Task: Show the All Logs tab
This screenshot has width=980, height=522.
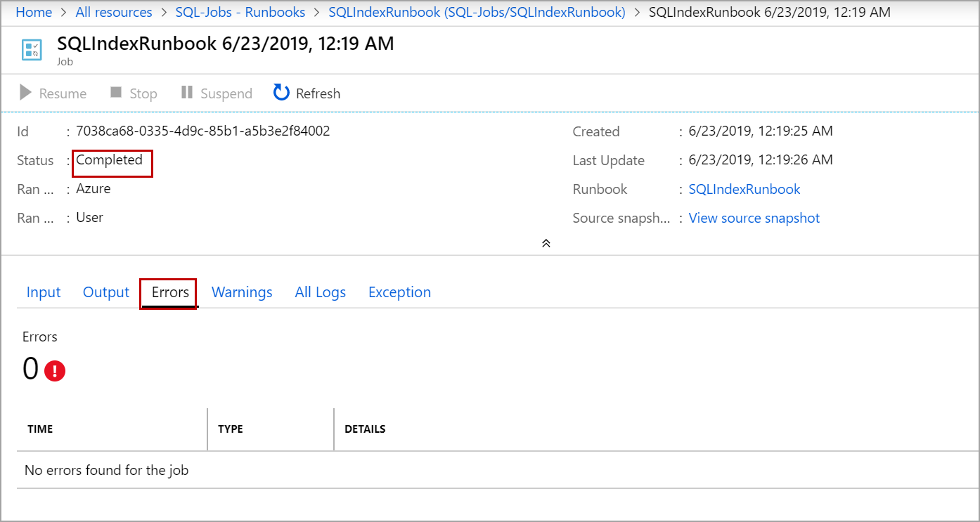Action: tap(321, 292)
